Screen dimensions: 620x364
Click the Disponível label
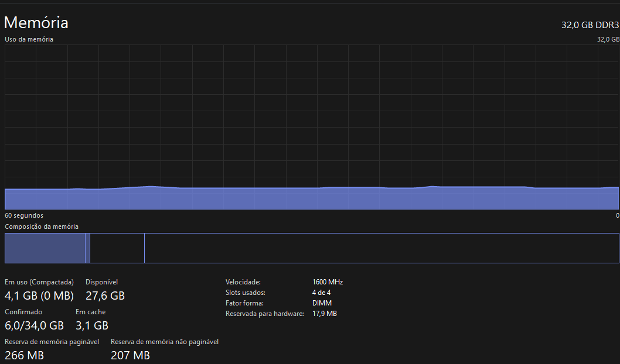101,282
